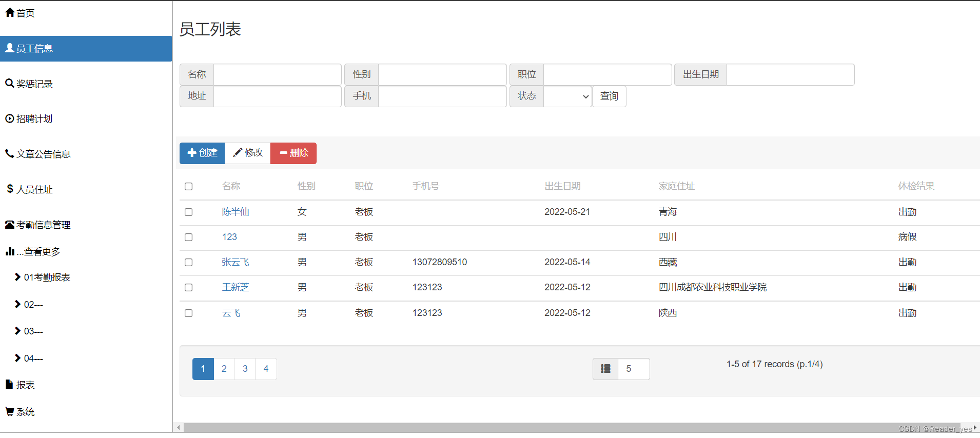Check the row checkbox for 陈半仙
The height and width of the screenshot is (438, 980).
click(x=189, y=212)
